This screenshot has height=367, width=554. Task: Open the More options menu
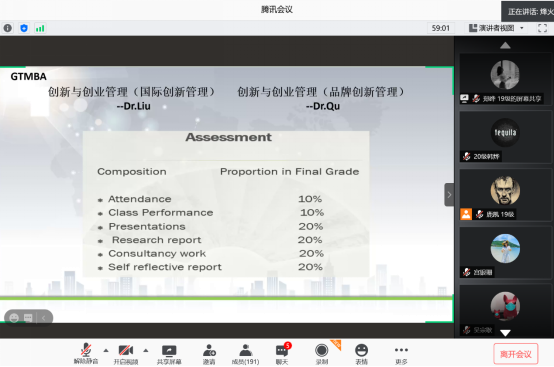click(401, 354)
